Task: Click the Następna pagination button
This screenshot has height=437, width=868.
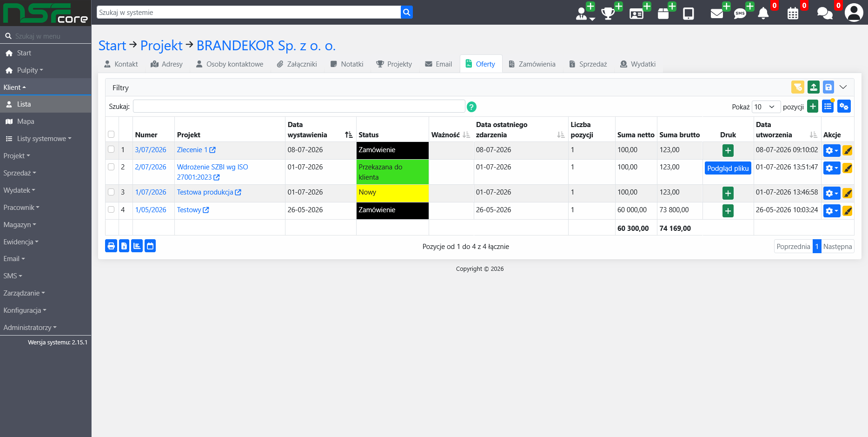Action: click(837, 247)
